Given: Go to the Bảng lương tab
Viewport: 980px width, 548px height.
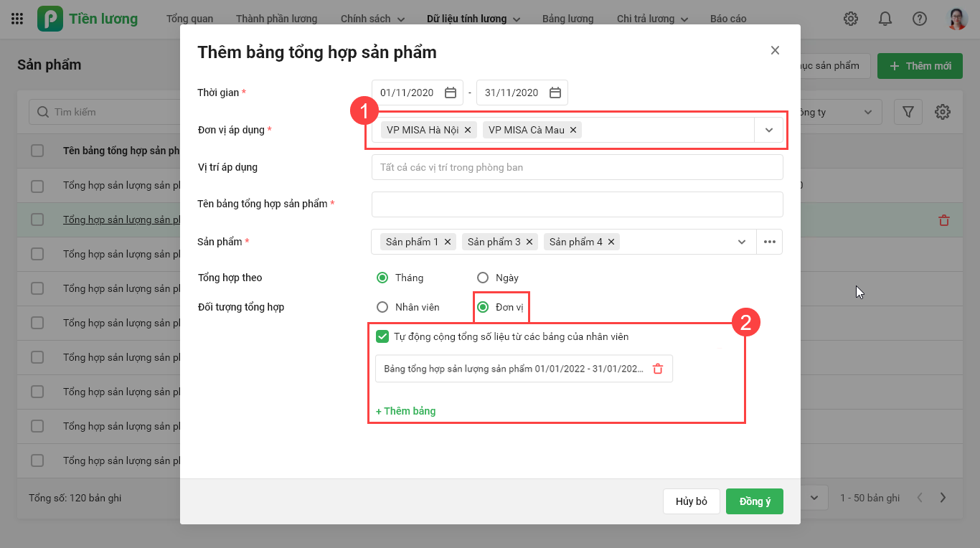Looking at the screenshot, I should click(x=567, y=19).
